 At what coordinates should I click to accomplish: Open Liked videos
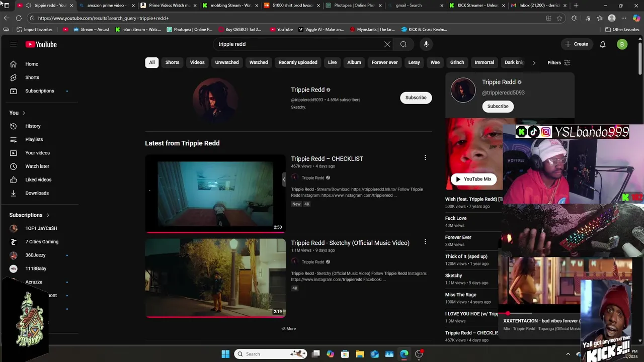coord(39,179)
